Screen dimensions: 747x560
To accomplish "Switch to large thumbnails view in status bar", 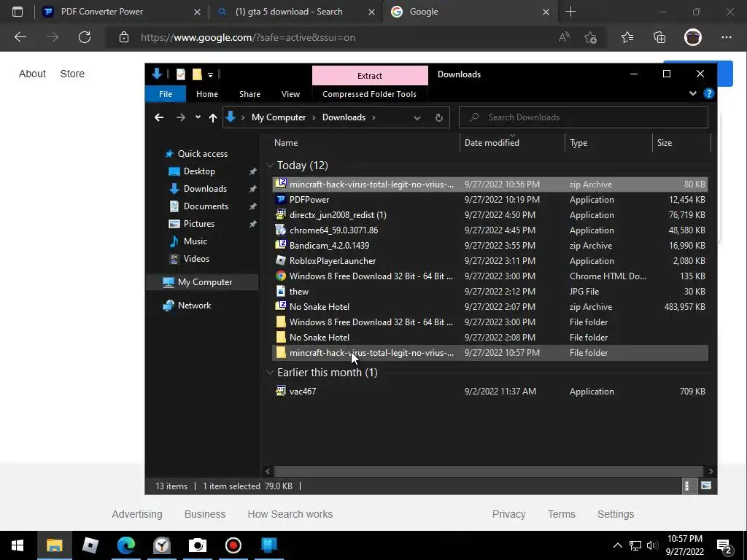I will tap(706, 486).
